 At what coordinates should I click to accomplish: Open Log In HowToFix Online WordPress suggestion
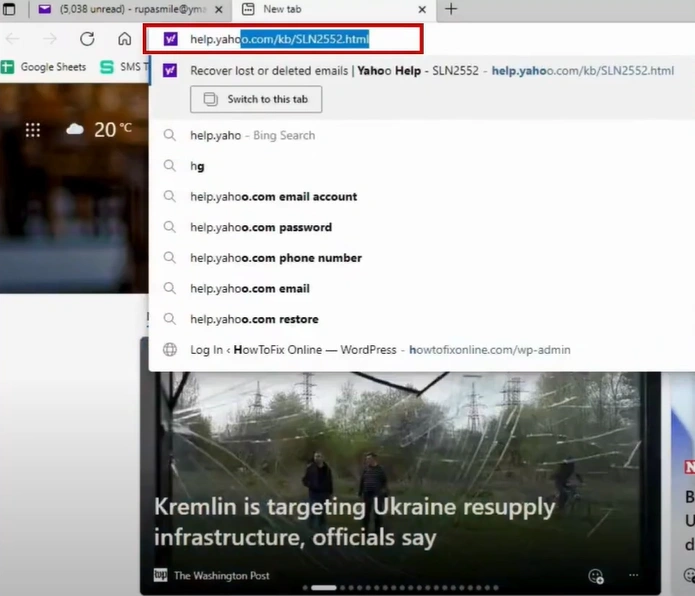[422, 350]
